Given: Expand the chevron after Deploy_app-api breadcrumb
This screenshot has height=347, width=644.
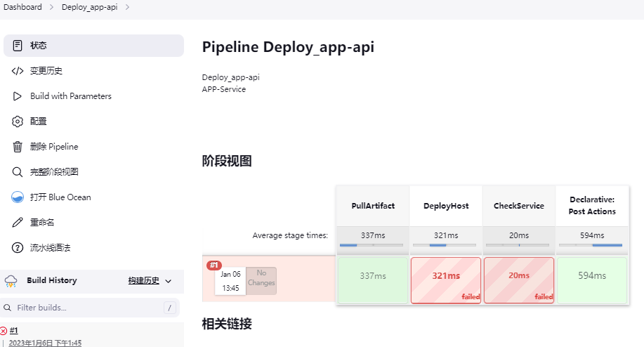Looking at the screenshot, I should 127,7.
